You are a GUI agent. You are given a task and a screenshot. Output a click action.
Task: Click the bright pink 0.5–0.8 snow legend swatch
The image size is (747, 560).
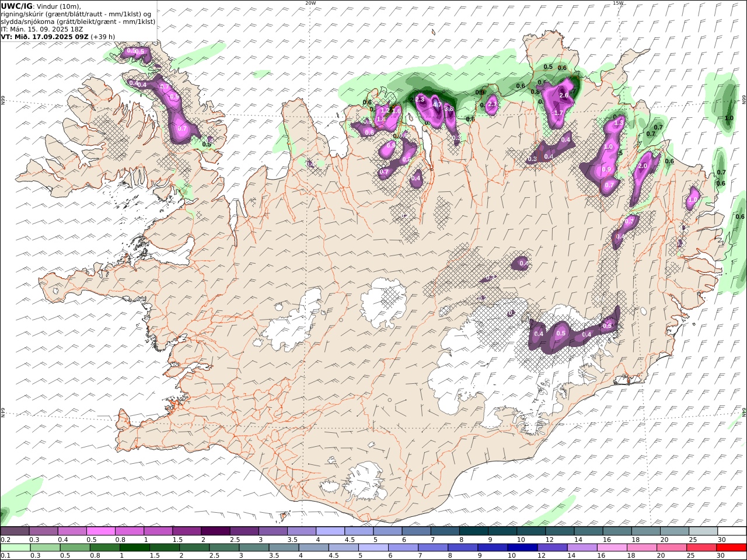tap(100, 531)
